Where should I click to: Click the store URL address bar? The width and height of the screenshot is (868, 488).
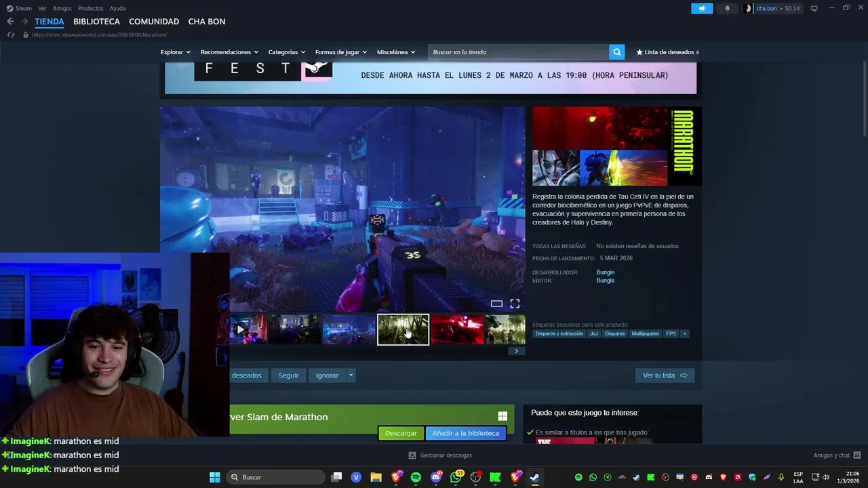(x=99, y=35)
